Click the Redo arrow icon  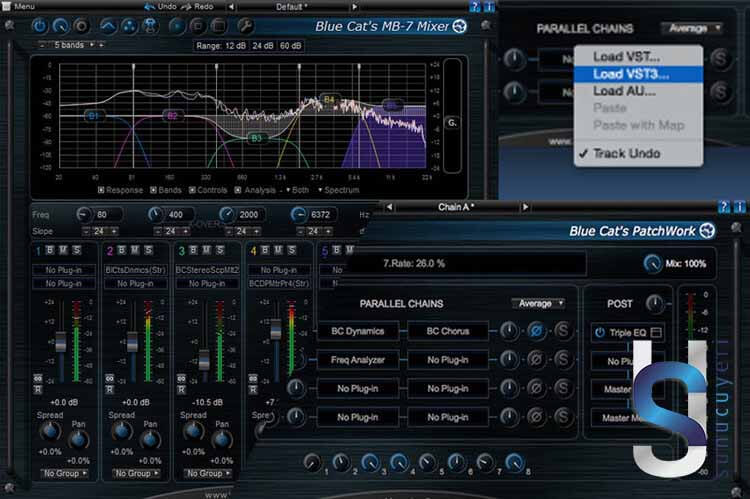point(187,6)
